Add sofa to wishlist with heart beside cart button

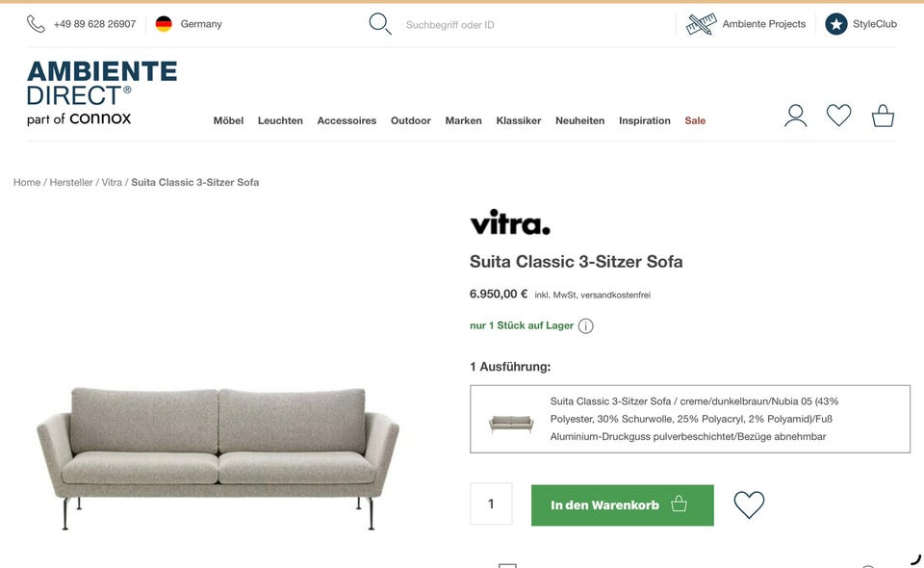(x=749, y=505)
